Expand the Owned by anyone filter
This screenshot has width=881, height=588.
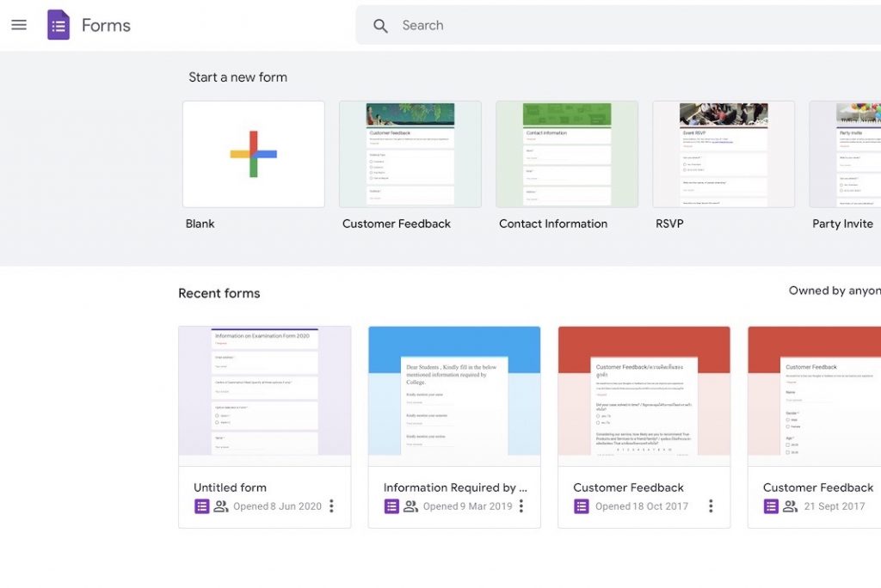click(x=835, y=291)
